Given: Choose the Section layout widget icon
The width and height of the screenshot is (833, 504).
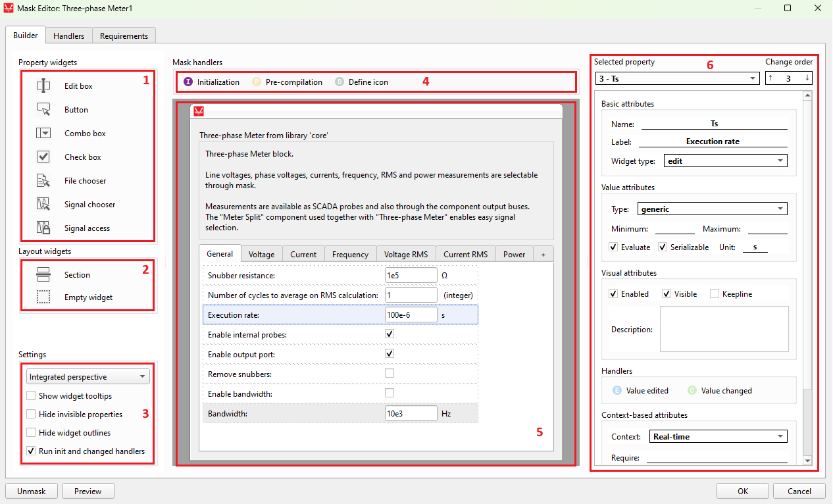Looking at the screenshot, I should point(43,275).
